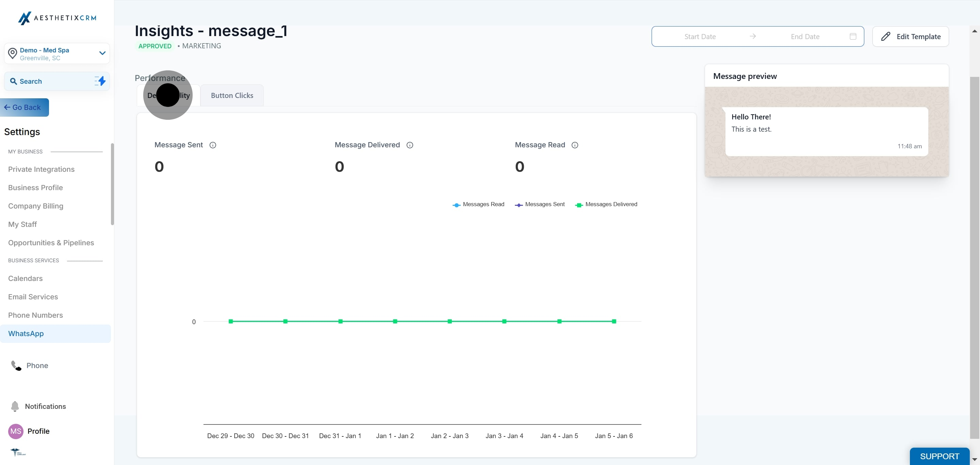
Task: Select WhatsApp in settings sidebar
Action: [55, 333]
